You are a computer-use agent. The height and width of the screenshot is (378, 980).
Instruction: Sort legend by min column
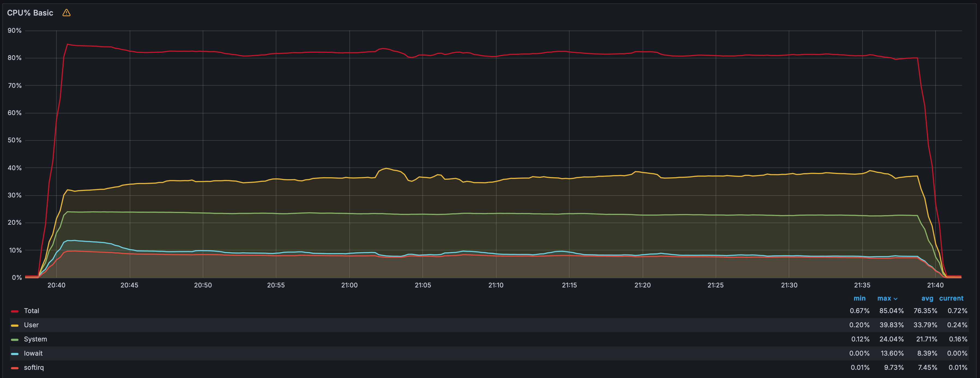click(x=859, y=298)
